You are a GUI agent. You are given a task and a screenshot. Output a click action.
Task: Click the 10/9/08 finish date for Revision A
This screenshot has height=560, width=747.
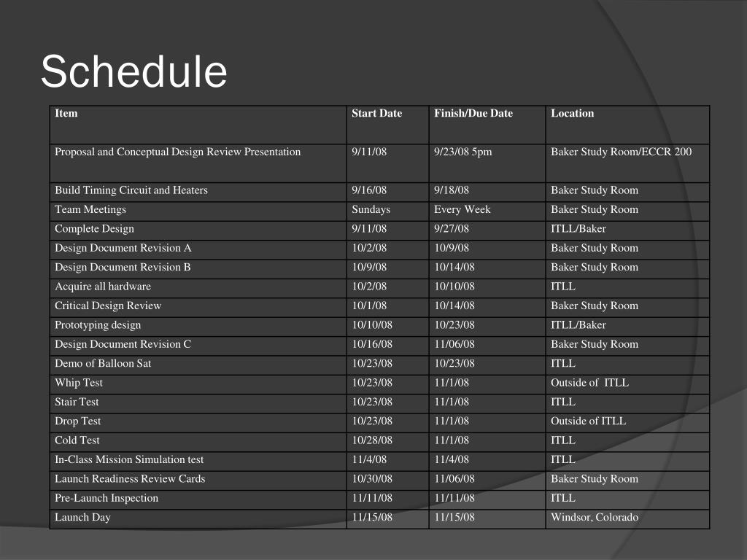(451, 248)
